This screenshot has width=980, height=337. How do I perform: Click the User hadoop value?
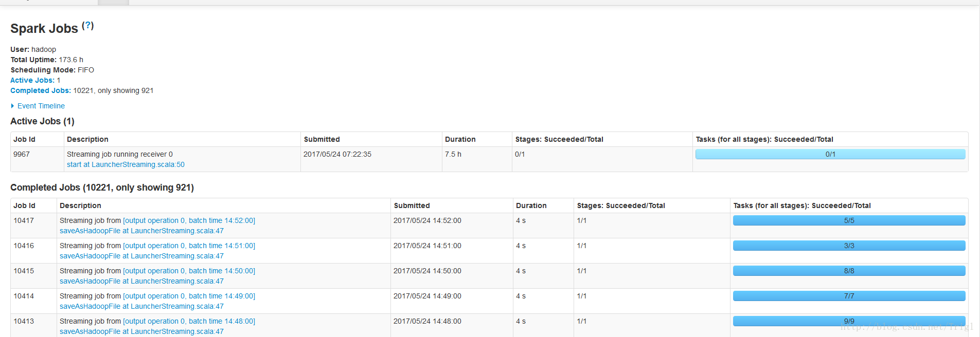(44, 49)
